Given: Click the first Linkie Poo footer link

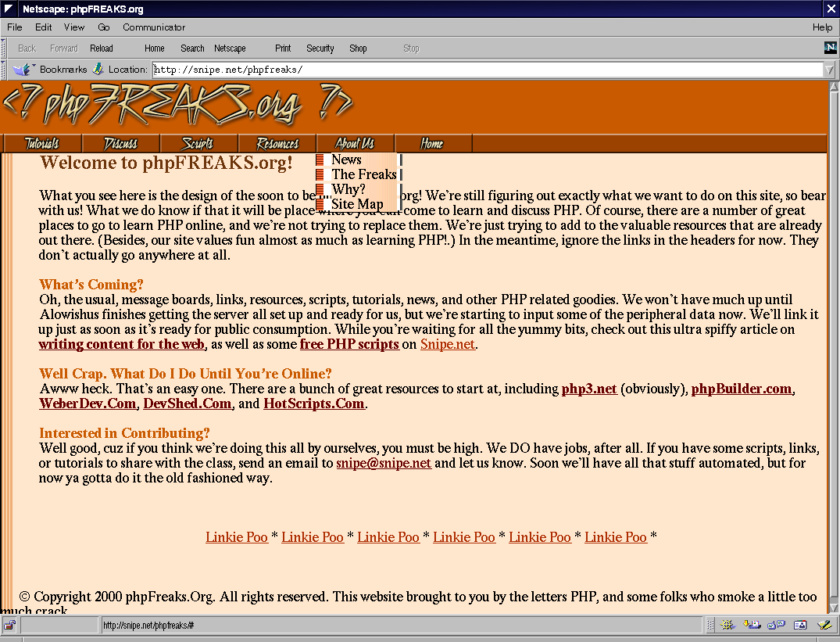Looking at the screenshot, I should pos(236,537).
